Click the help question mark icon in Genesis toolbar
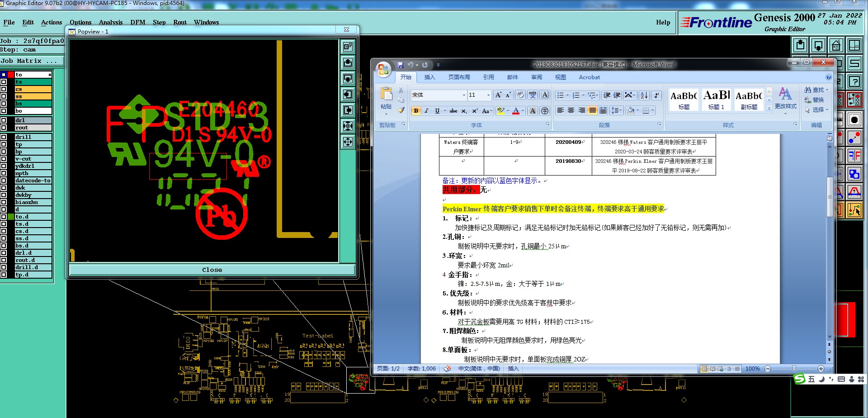868x418 pixels. tap(854, 82)
